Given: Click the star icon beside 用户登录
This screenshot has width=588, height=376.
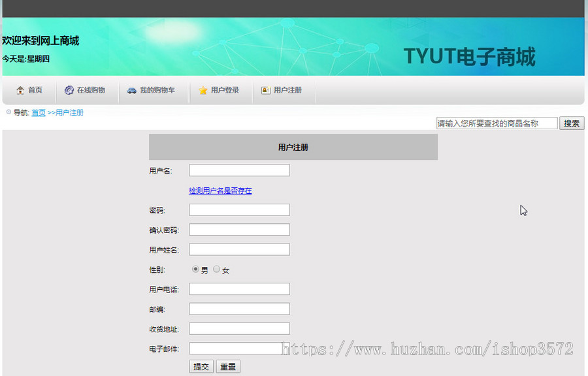Looking at the screenshot, I should (203, 91).
